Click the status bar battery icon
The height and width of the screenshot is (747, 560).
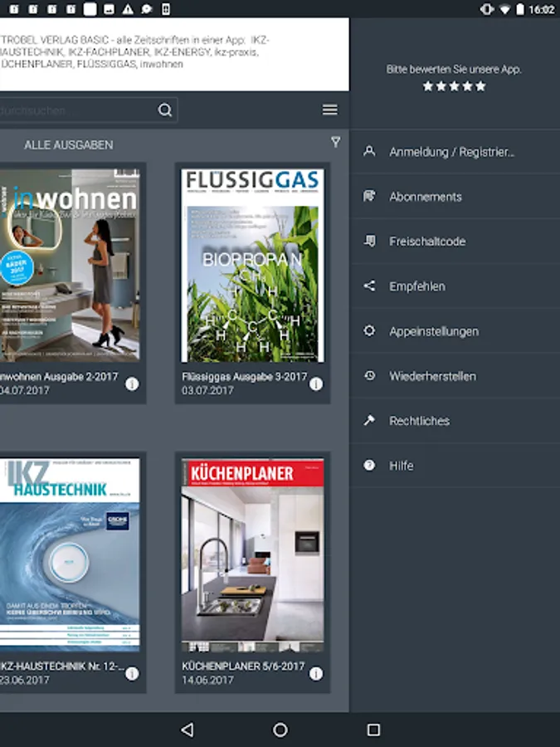coord(520,9)
